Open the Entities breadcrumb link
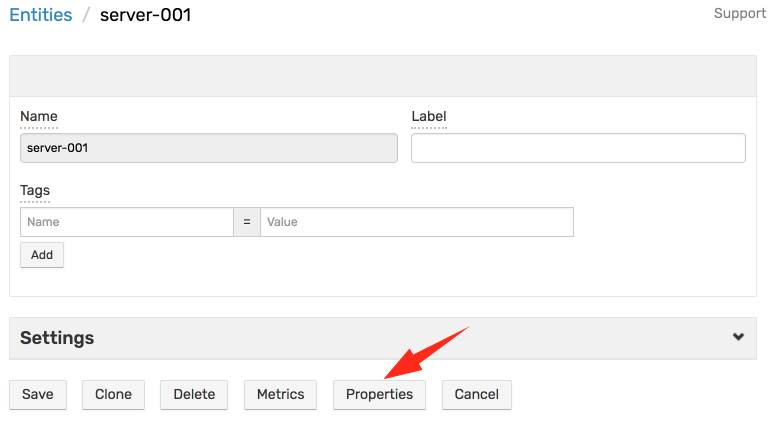777x432 pixels. [x=41, y=15]
